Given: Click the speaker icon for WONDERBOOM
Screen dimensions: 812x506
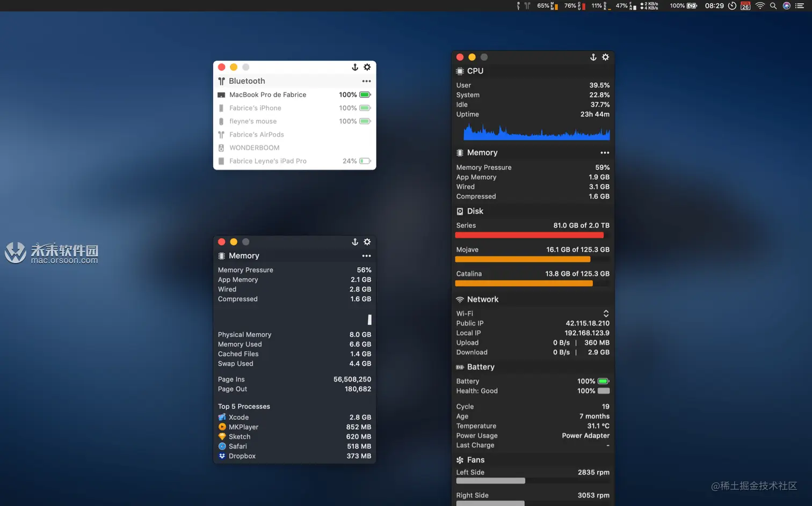Looking at the screenshot, I should click(x=221, y=148).
